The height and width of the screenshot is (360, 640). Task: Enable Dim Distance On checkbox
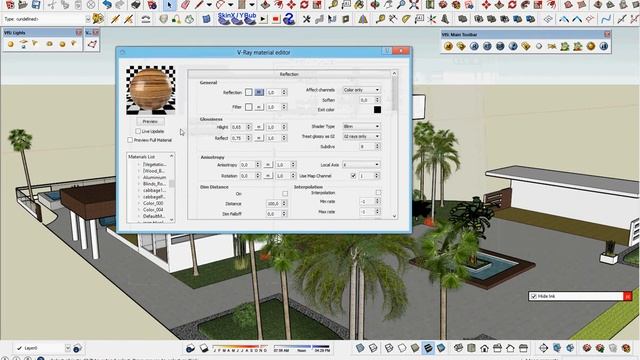(285, 193)
